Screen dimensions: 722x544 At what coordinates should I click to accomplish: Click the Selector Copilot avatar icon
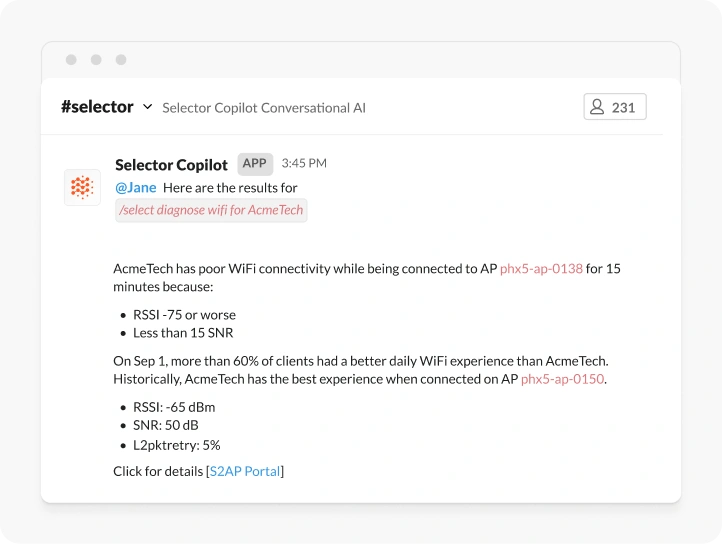82,188
